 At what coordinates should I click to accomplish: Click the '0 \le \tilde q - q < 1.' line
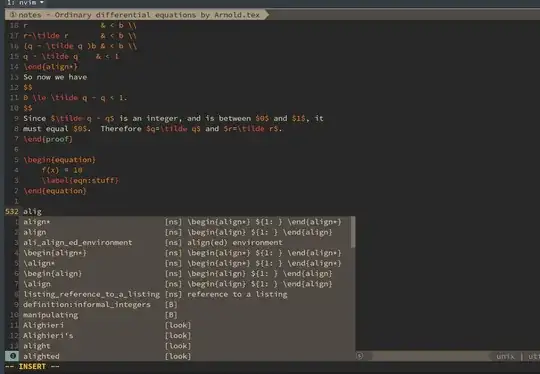pos(75,98)
